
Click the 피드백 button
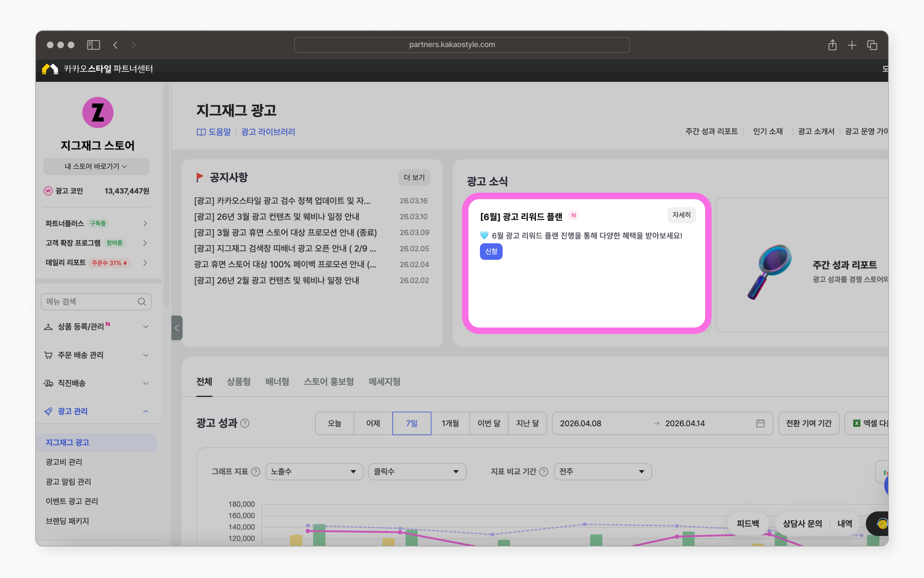748,524
